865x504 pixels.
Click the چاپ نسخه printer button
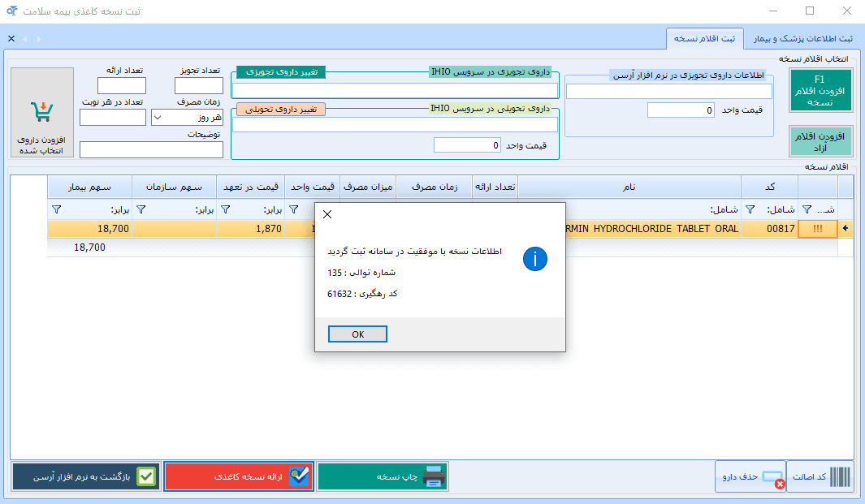(383, 476)
